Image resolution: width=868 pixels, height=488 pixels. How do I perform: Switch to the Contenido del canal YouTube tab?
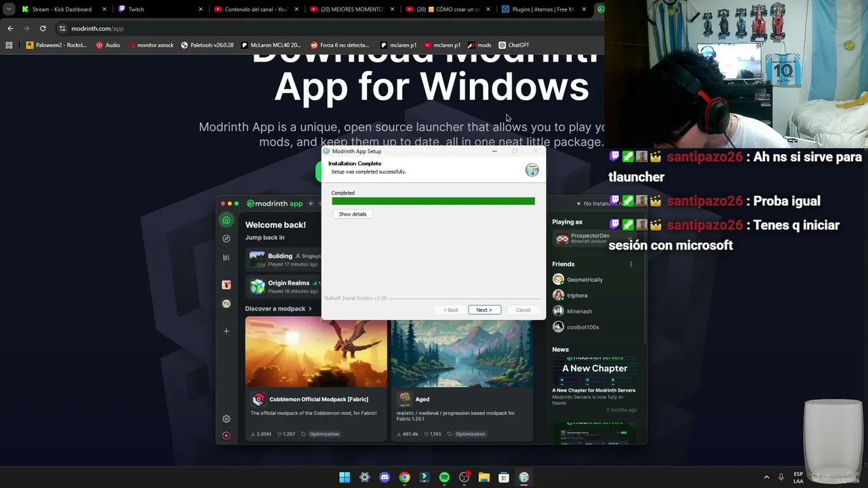tap(256, 9)
